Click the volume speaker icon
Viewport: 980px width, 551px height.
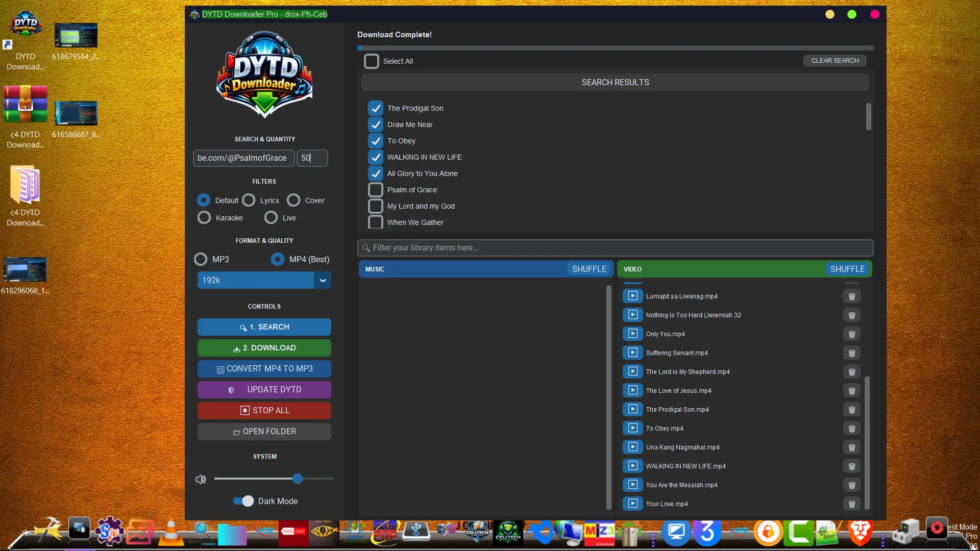click(x=201, y=479)
